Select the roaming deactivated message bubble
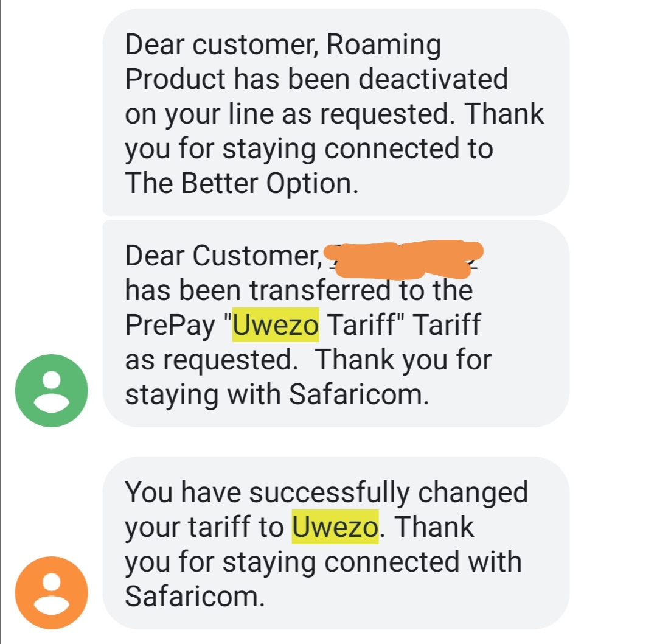The width and height of the screenshot is (657, 644). coord(336,113)
